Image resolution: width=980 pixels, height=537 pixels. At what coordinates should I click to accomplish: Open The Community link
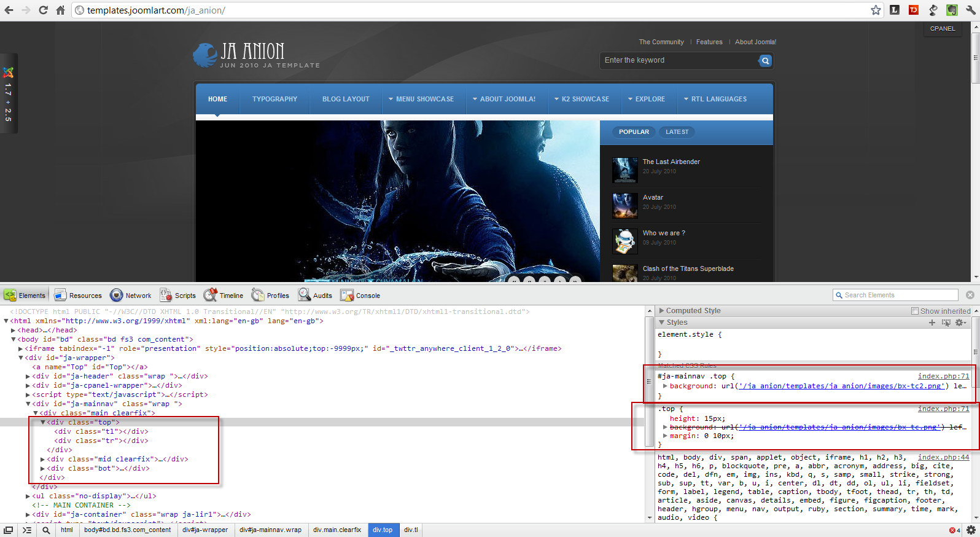661,42
